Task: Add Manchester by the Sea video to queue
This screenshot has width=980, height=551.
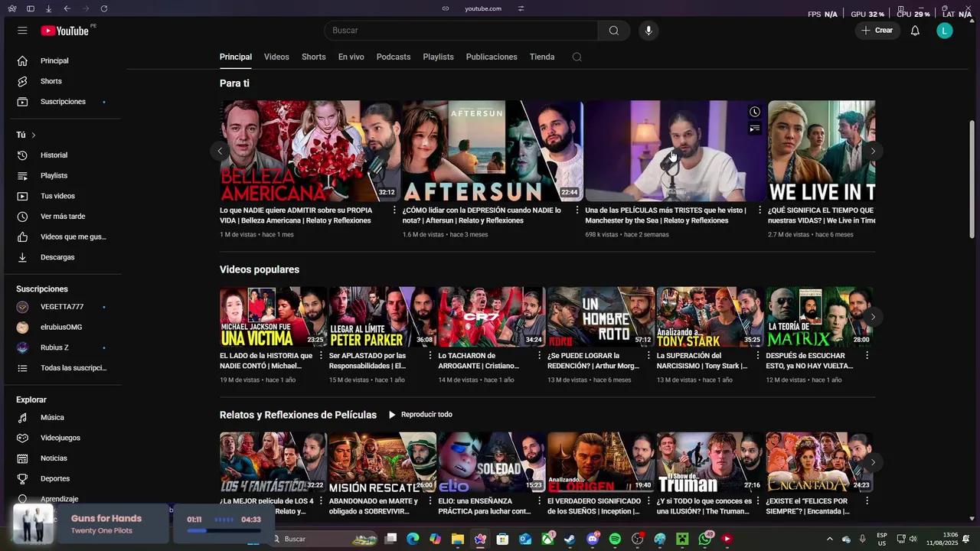Action: (755, 129)
